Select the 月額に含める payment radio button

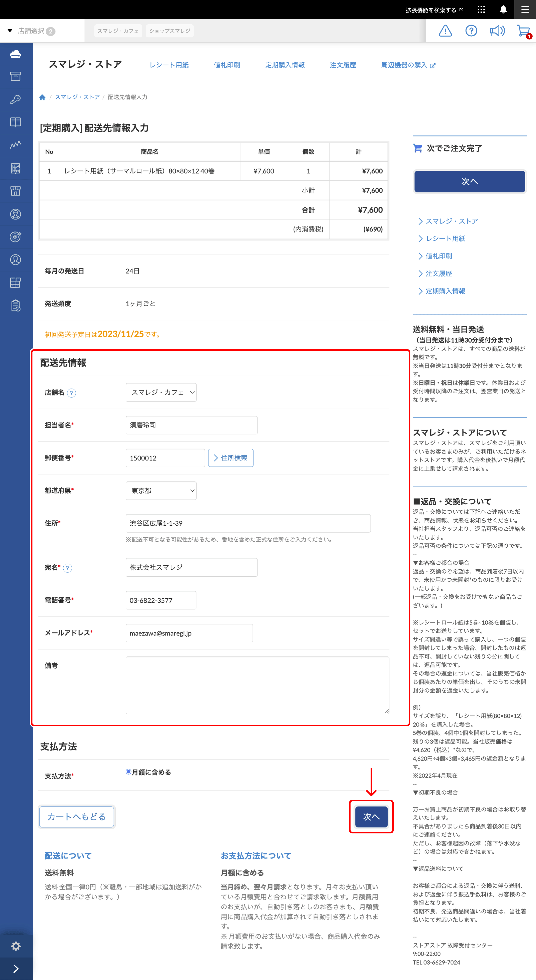point(129,772)
